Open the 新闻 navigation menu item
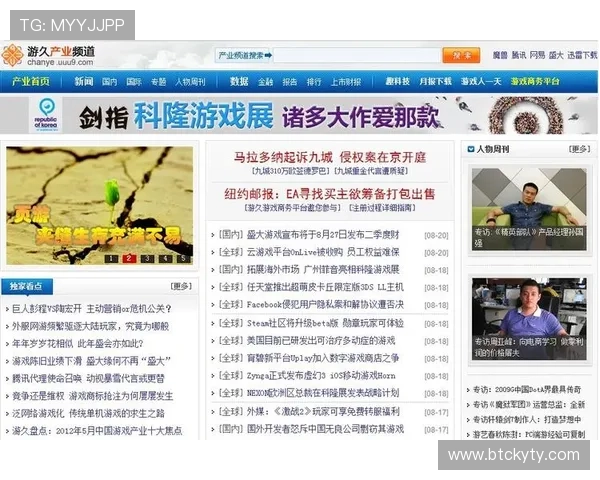This screenshot has width=600, height=480. 84,82
